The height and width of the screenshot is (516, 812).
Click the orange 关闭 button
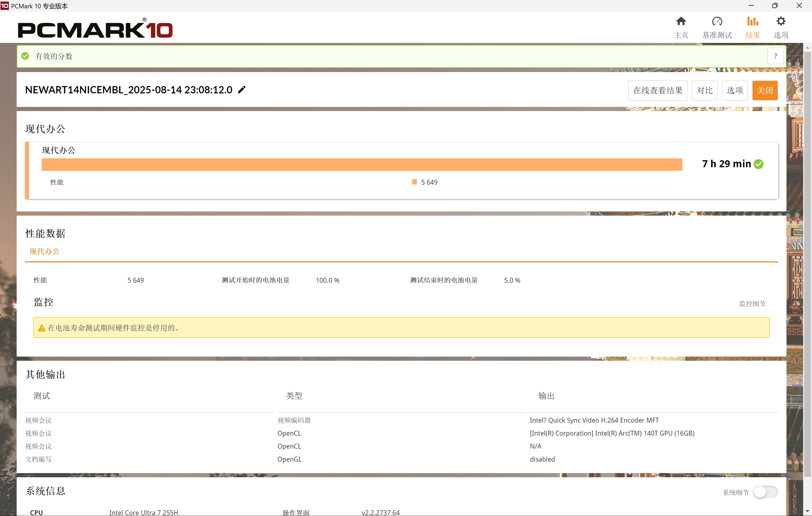pos(765,90)
